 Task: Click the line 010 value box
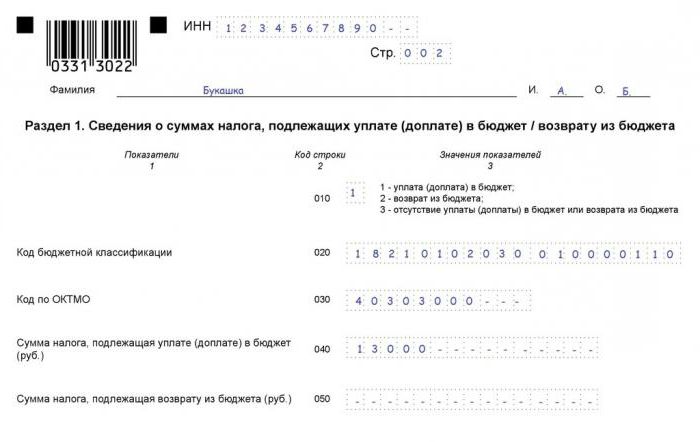pyautogui.click(x=354, y=193)
